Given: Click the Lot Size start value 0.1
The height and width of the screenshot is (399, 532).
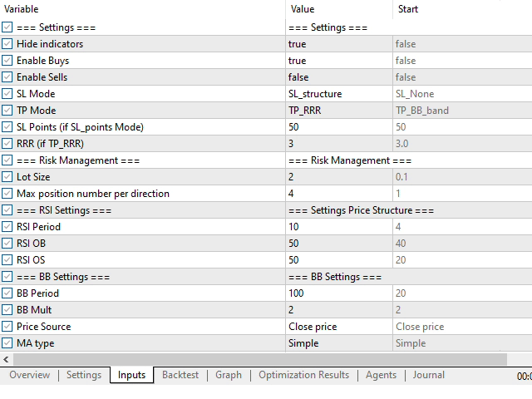Looking at the screenshot, I should pyautogui.click(x=462, y=177).
